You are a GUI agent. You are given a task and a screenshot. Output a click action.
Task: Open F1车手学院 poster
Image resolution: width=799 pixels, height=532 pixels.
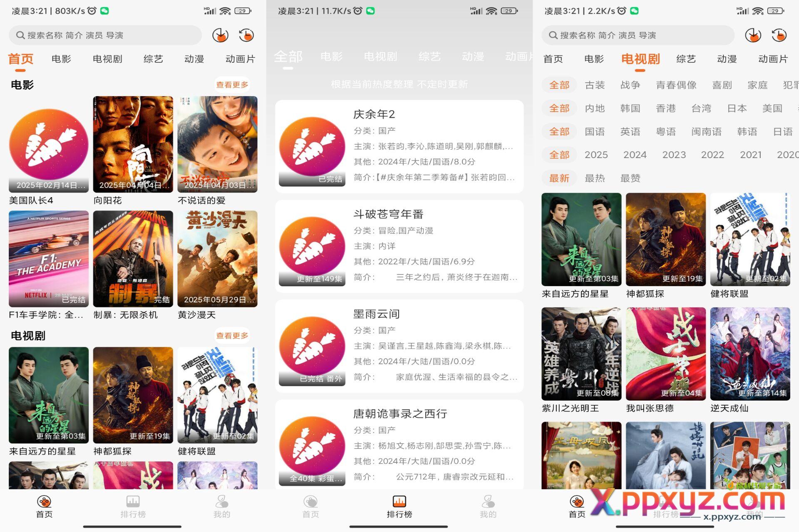[49, 259]
